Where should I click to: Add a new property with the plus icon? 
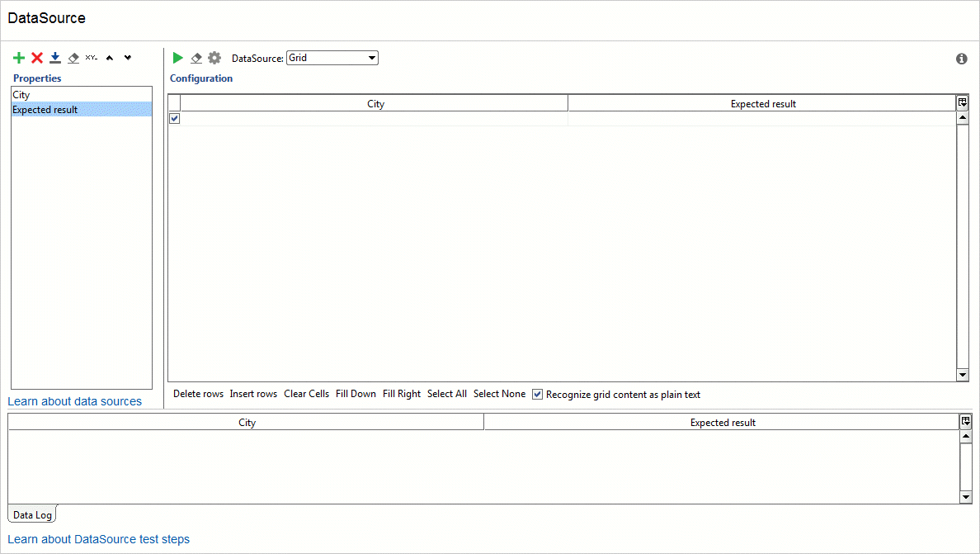(18, 58)
